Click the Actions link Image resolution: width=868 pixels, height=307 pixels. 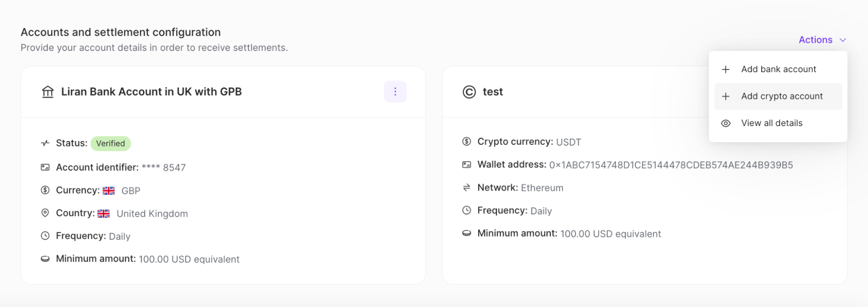tap(816, 40)
